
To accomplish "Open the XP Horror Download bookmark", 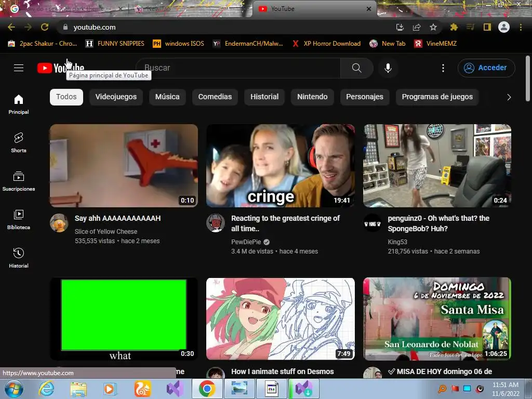I will (x=326, y=44).
